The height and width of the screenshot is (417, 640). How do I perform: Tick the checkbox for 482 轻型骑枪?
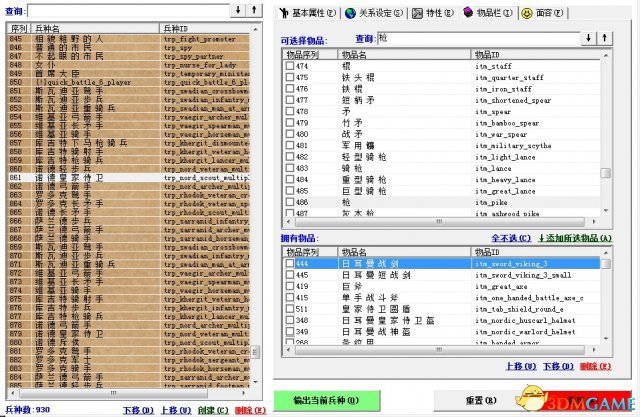tap(290, 156)
